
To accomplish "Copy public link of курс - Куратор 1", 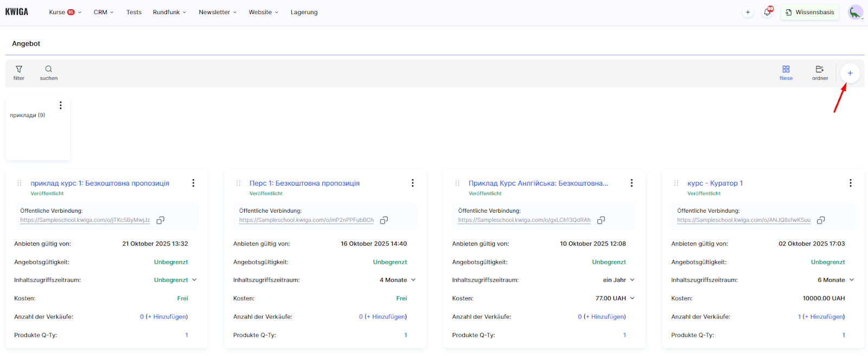I will [x=821, y=220].
